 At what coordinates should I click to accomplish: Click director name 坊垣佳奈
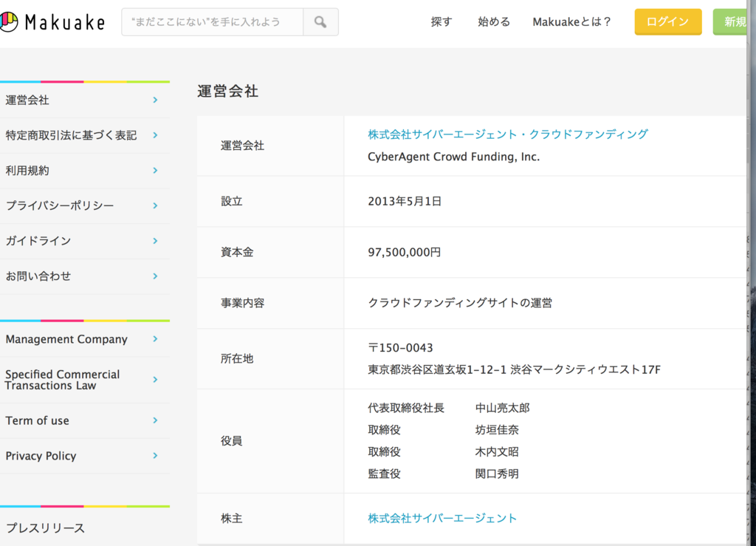[x=497, y=430]
